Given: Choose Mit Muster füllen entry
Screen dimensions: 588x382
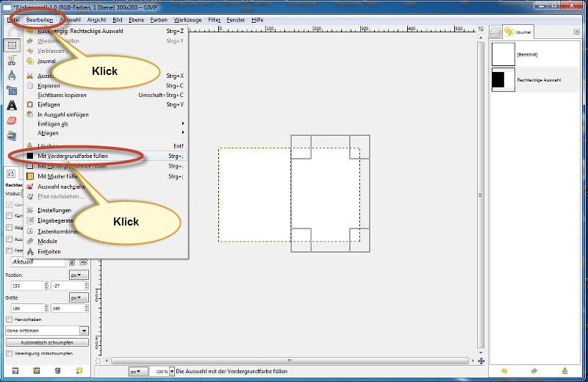Looking at the screenshot, I should tap(105, 176).
